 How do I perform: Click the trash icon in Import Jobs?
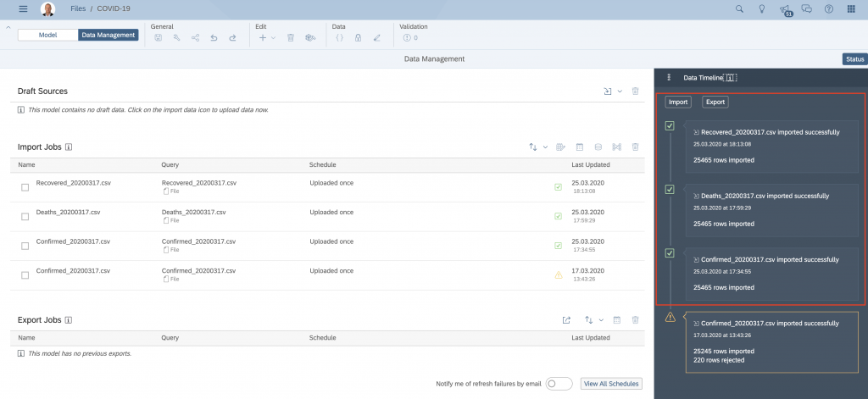(636, 147)
